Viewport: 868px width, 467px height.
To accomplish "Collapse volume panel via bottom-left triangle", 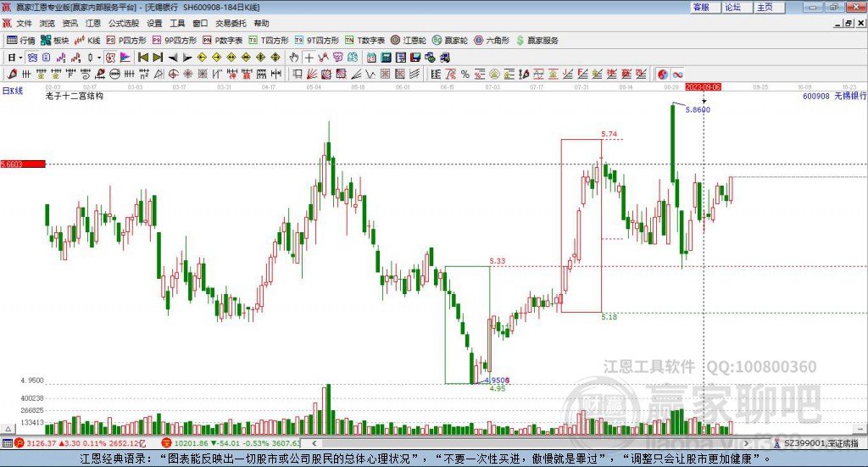I will (x=8, y=429).
